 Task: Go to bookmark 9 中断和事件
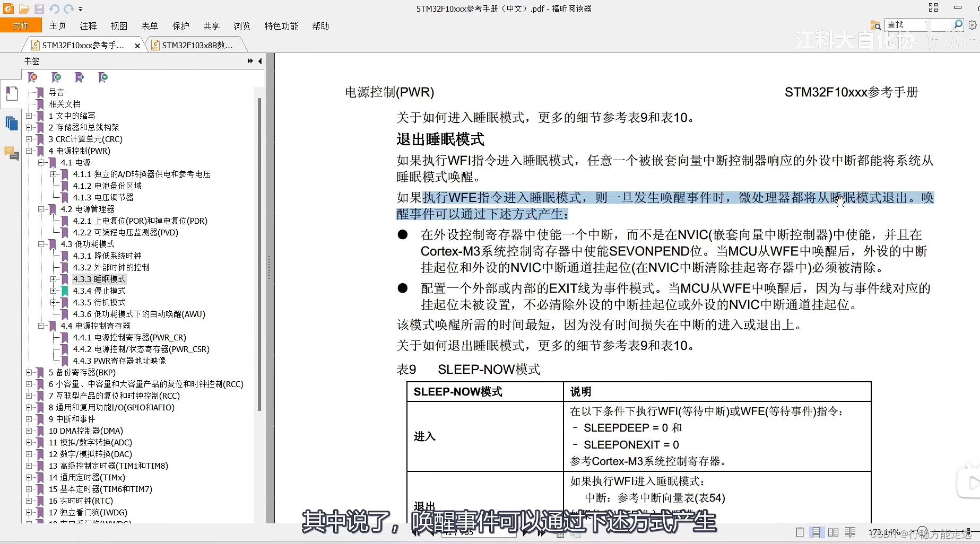pyautogui.click(x=72, y=419)
